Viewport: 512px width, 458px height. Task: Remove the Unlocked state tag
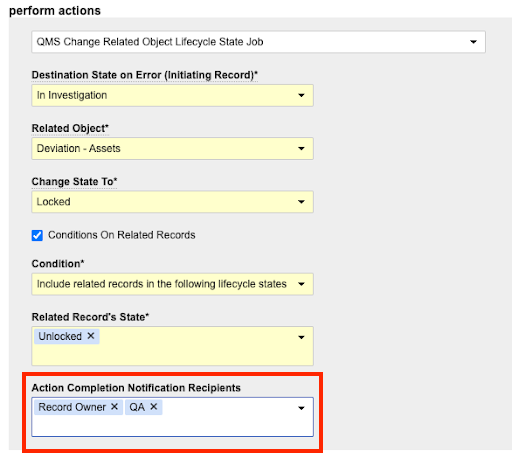pos(91,336)
